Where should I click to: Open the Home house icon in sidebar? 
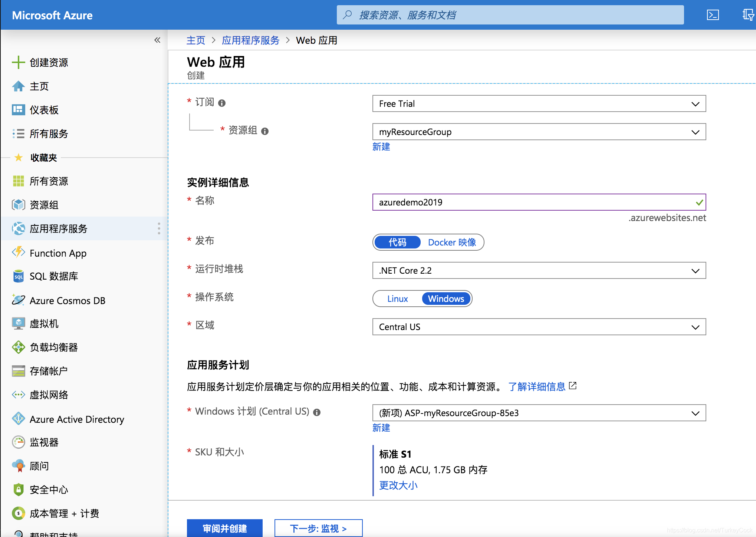tap(18, 86)
